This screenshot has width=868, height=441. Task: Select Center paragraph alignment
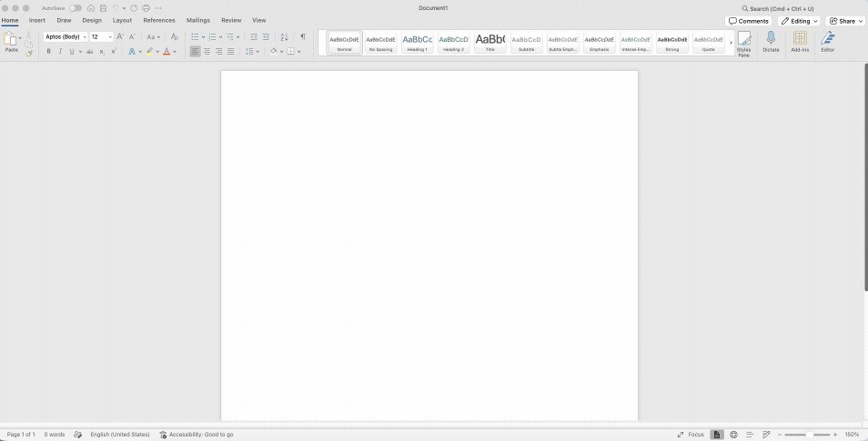pos(207,52)
